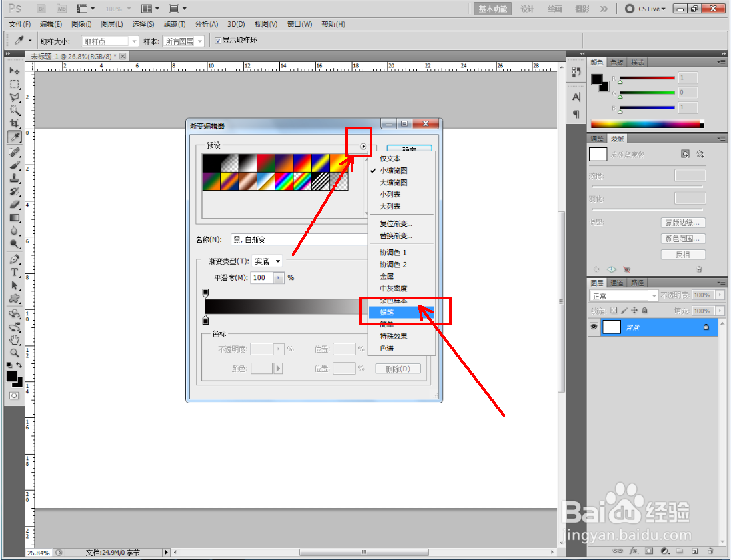Open the CS Live button

coord(646,9)
